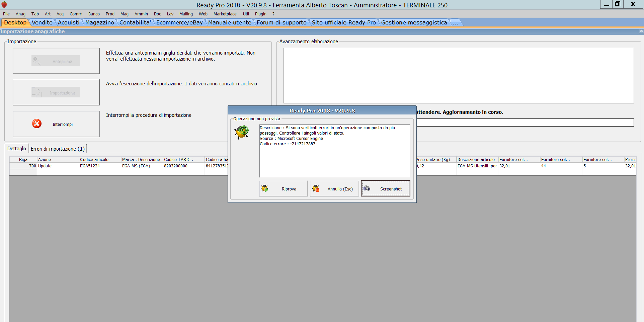Close the Importazione anagrafiche panel

click(x=641, y=31)
